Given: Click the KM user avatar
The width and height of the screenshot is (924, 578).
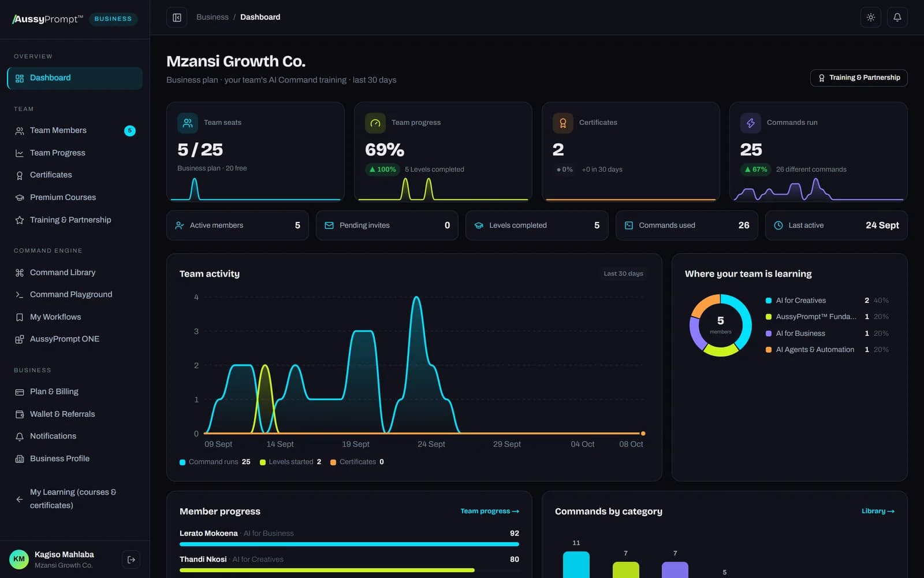Looking at the screenshot, I should pyautogui.click(x=19, y=560).
